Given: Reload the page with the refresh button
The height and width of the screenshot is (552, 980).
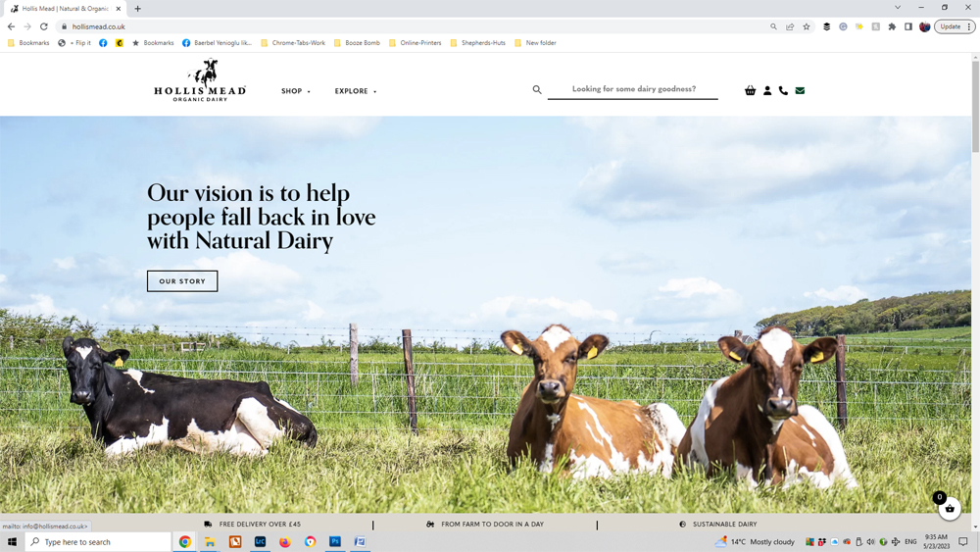Looking at the screenshot, I should [x=44, y=26].
